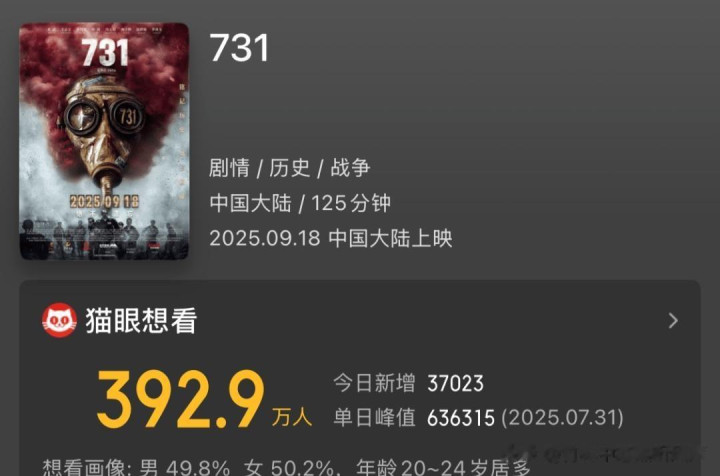Screen dimensions: 720x476
Task: Click the large 731 movie title
Action: pyautogui.click(x=239, y=48)
